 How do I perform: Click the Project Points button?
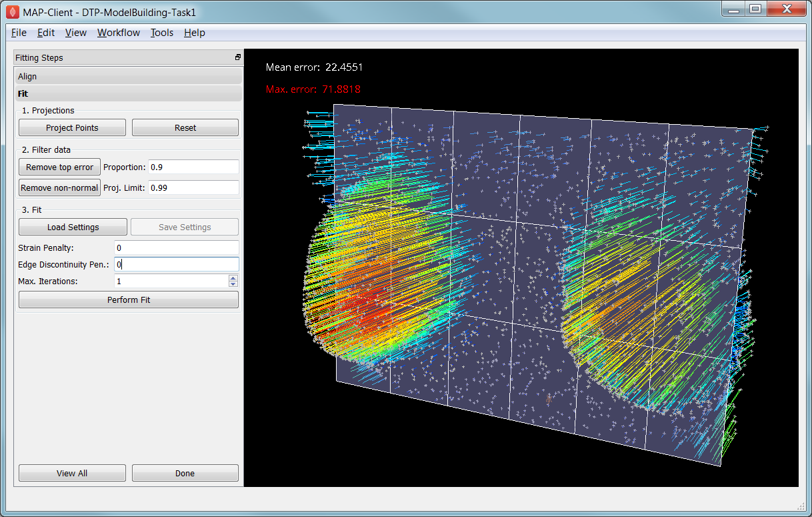pyautogui.click(x=72, y=127)
